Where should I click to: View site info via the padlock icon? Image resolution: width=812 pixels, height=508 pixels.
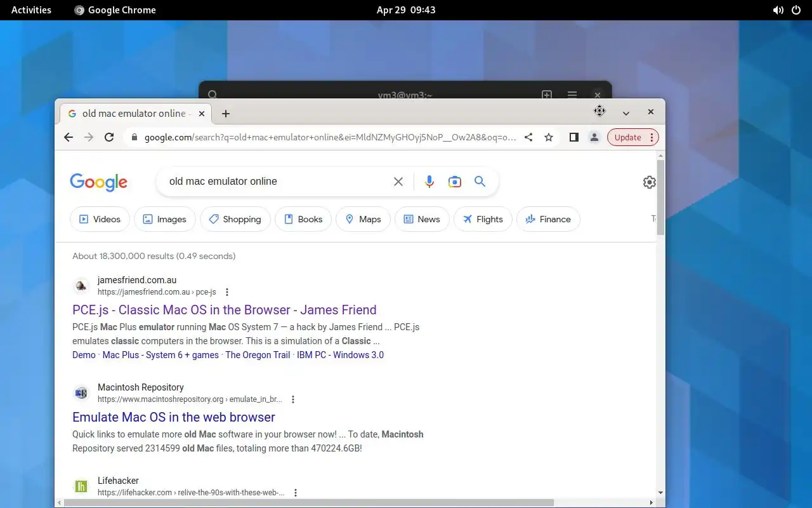tap(134, 137)
